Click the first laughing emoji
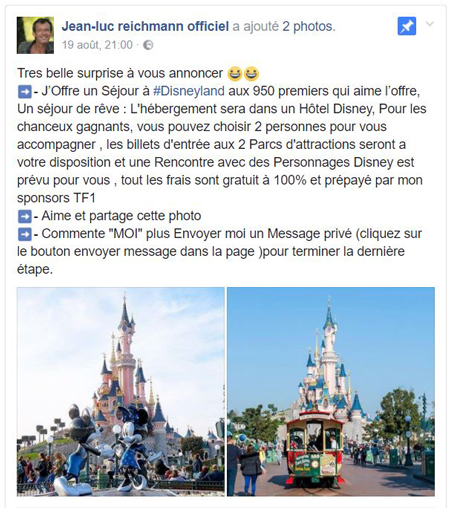The width and height of the screenshot is (450, 508). (x=235, y=74)
